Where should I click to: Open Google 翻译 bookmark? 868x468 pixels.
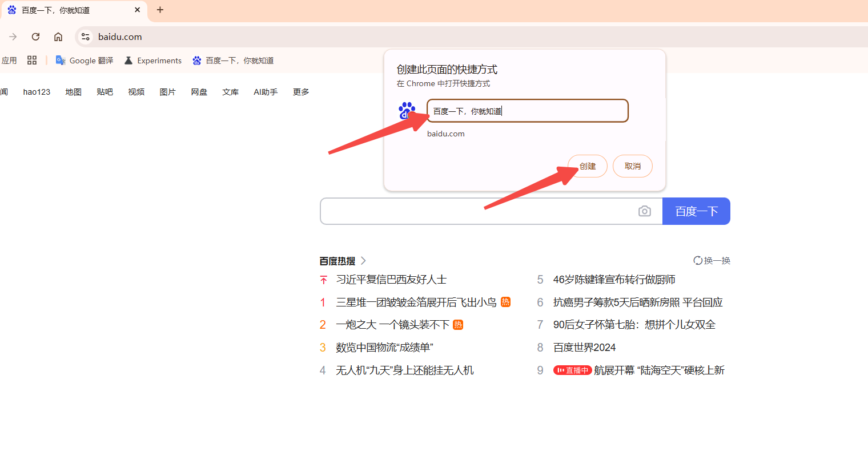[x=85, y=60]
